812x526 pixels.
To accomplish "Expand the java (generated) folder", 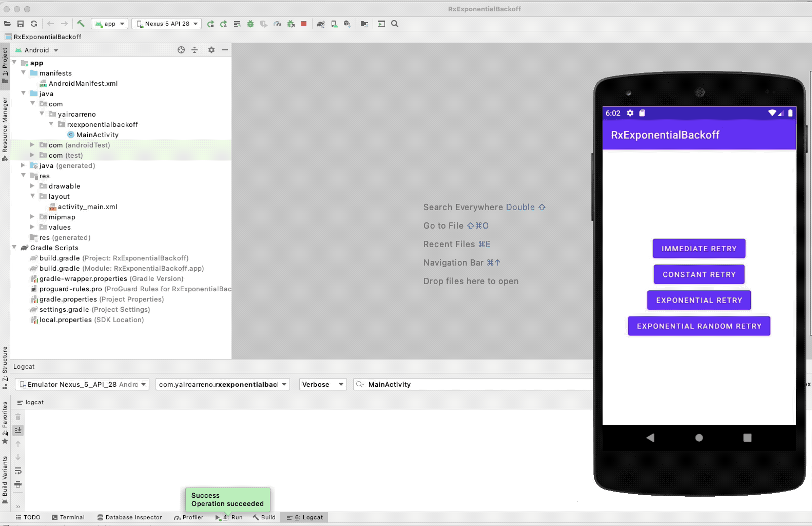I will (x=23, y=165).
